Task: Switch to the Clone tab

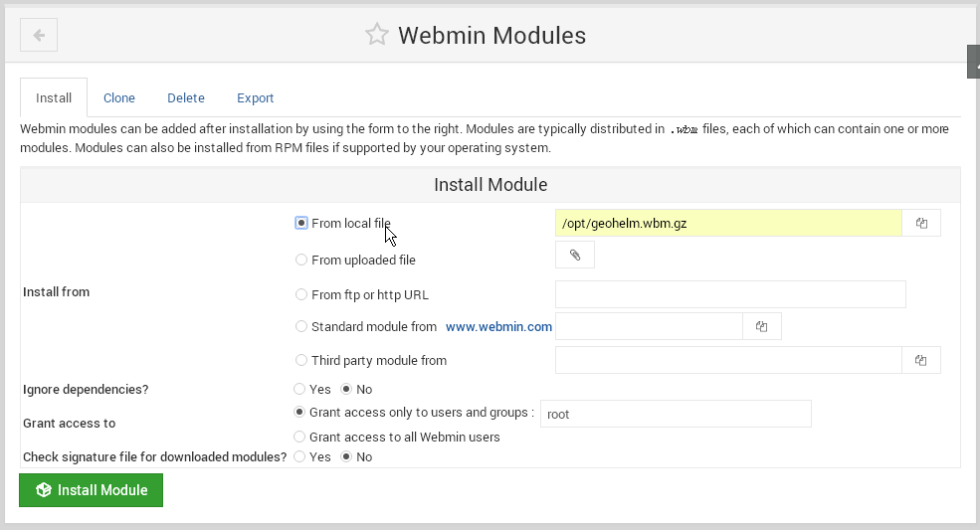Action: click(x=118, y=98)
